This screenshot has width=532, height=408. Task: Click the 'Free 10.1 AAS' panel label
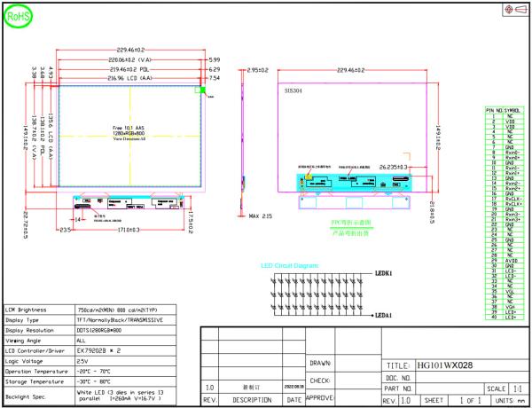[x=129, y=128]
